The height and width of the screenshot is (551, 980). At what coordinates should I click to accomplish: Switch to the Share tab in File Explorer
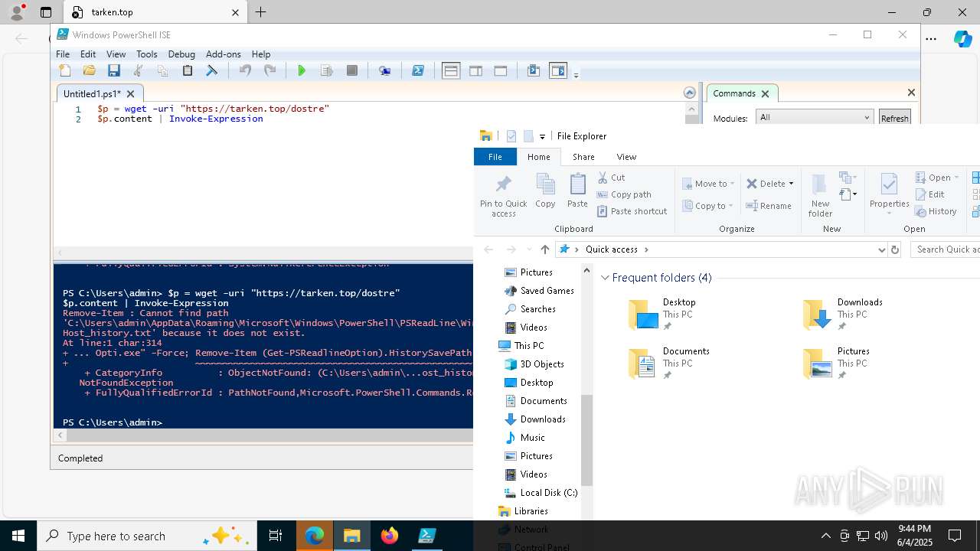pos(583,157)
